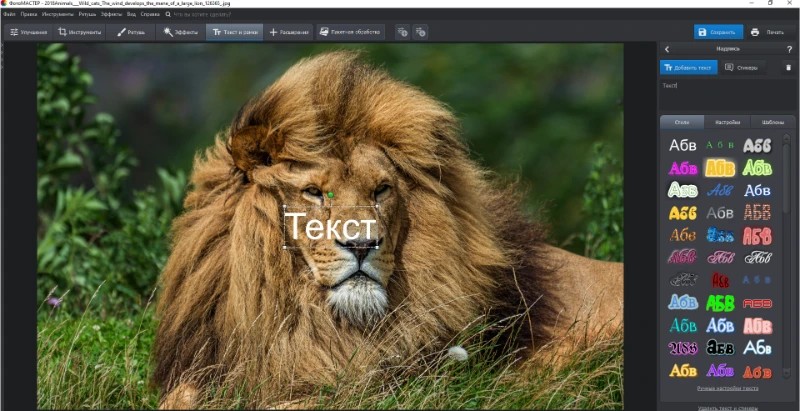Click the redo arrow icon in toolbar
The image size is (800, 411).
tap(420, 32)
